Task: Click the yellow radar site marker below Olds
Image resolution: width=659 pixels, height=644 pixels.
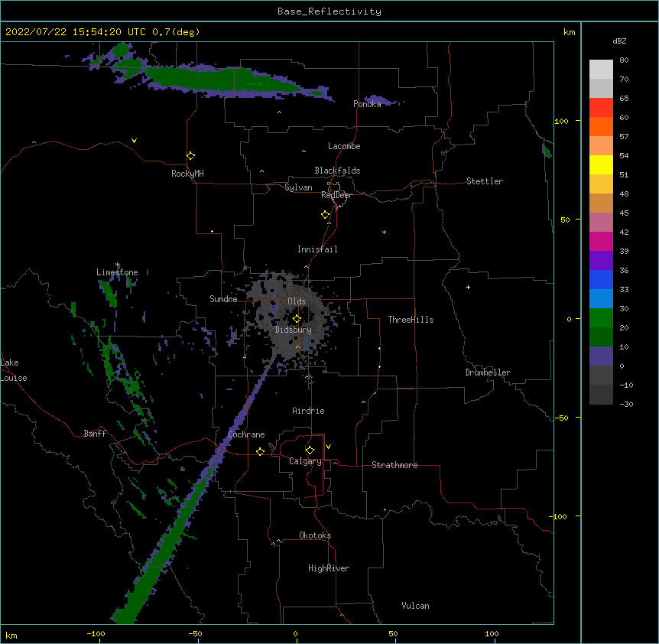Action: coord(297,319)
